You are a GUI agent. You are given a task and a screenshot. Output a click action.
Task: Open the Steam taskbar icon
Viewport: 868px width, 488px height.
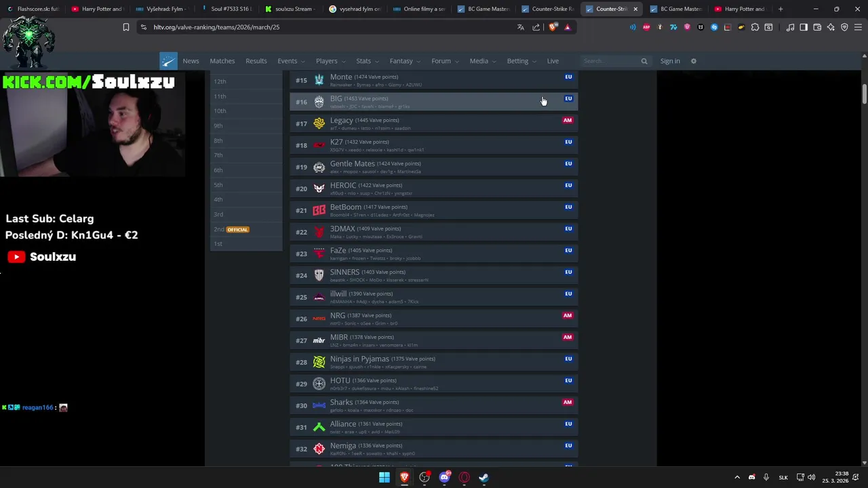pyautogui.click(x=484, y=477)
